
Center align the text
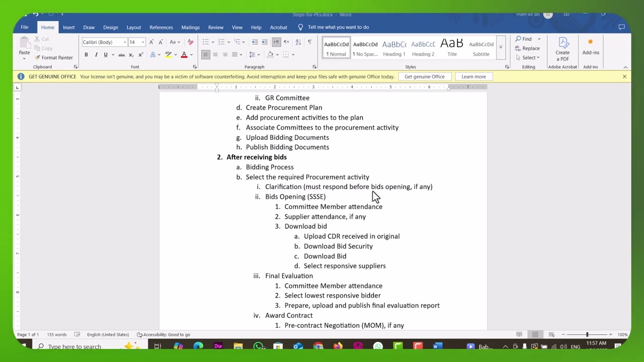pos(215,54)
